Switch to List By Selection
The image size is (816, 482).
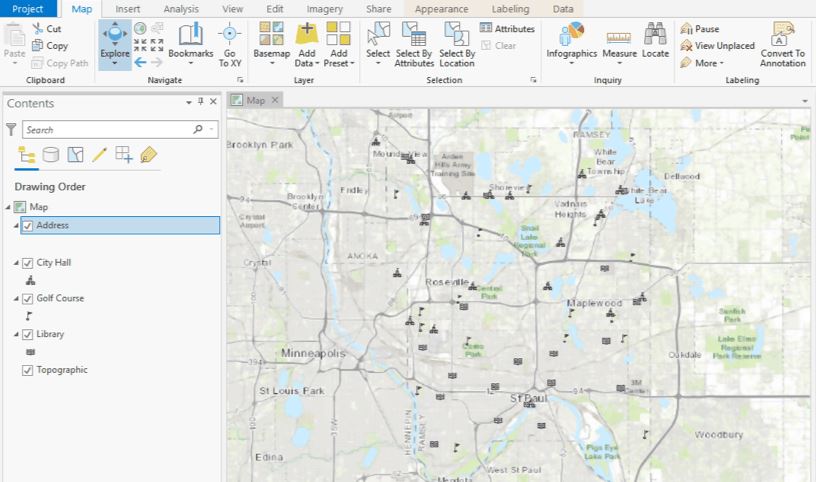(x=75, y=155)
